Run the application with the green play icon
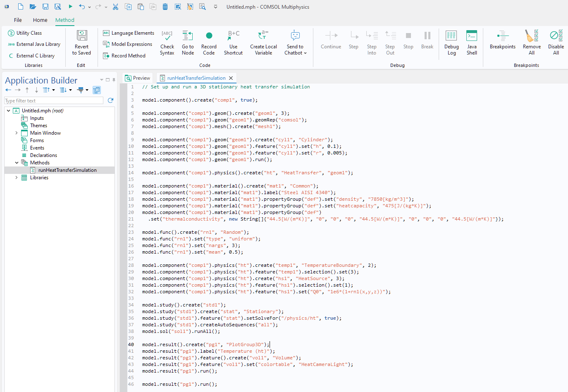The height and width of the screenshot is (392, 568). coord(70,7)
